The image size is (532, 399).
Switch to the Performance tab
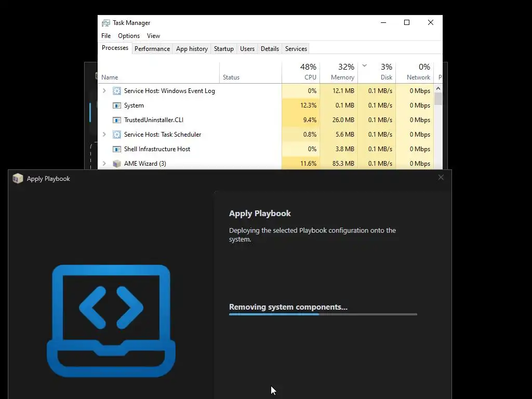point(152,49)
